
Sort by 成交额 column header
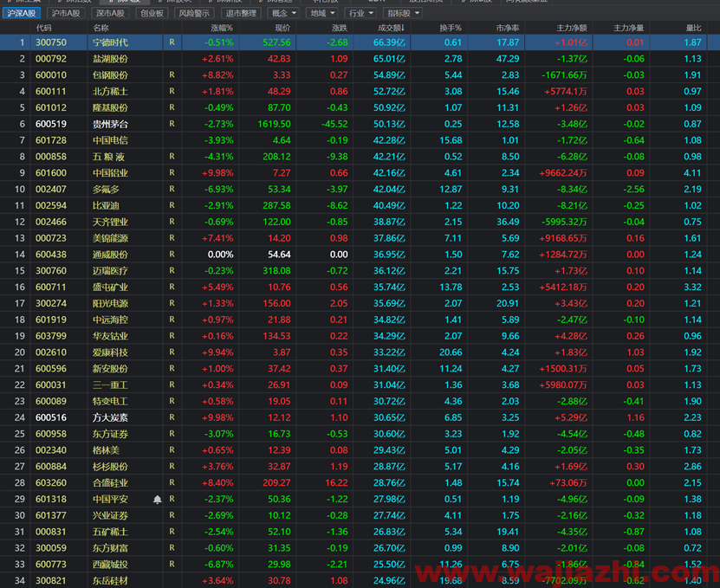click(x=392, y=28)
